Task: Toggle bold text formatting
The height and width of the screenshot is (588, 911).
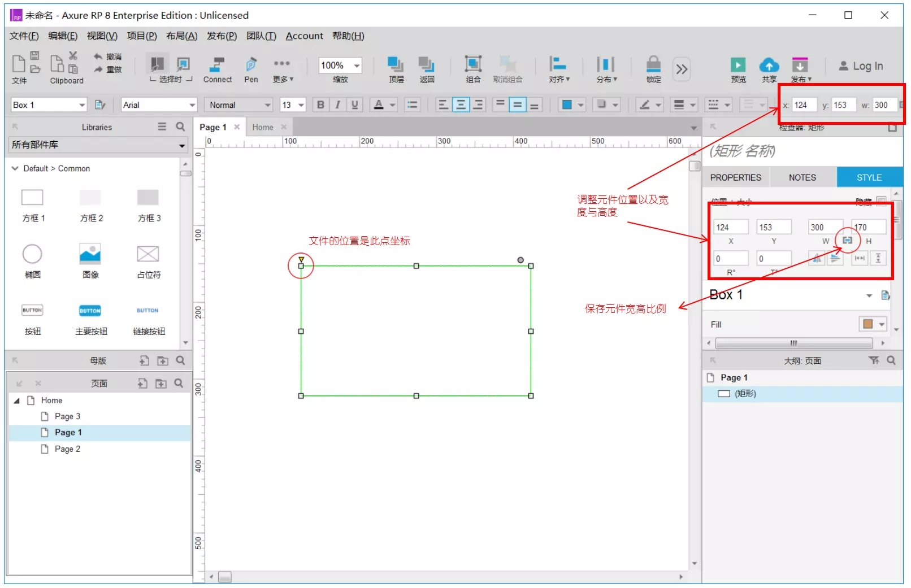Action: 320,105
